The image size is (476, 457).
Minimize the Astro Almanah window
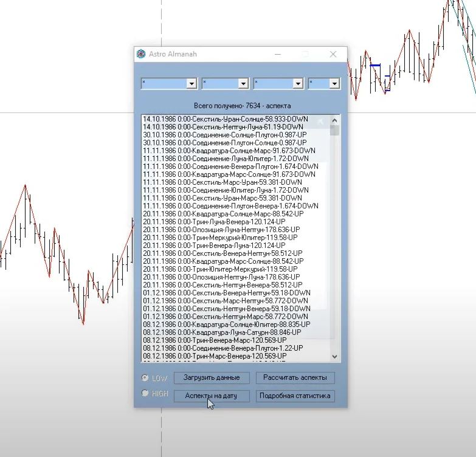pos(278,54)
